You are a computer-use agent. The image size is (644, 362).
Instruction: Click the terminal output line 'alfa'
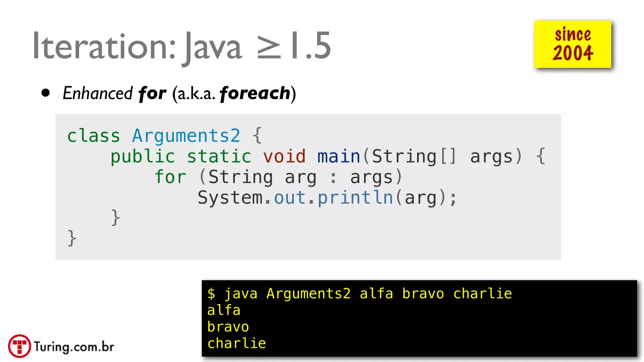click(x=224, y=310)
